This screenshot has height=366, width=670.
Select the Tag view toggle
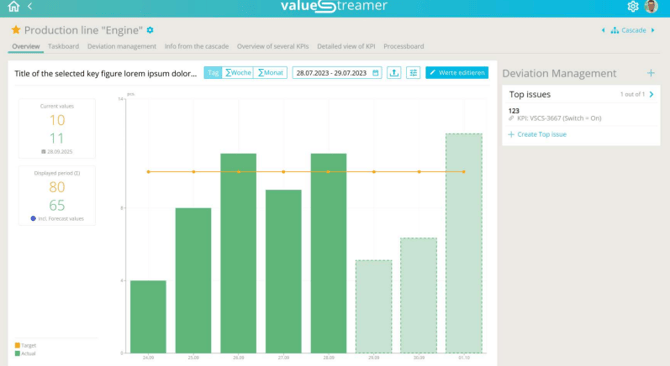point(213,73)
